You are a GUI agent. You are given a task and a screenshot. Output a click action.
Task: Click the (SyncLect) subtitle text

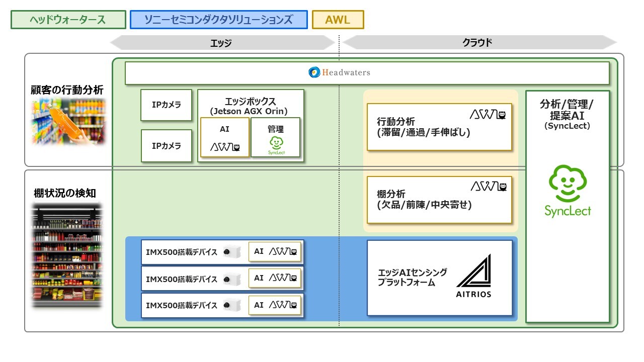[x=567, y=126]
